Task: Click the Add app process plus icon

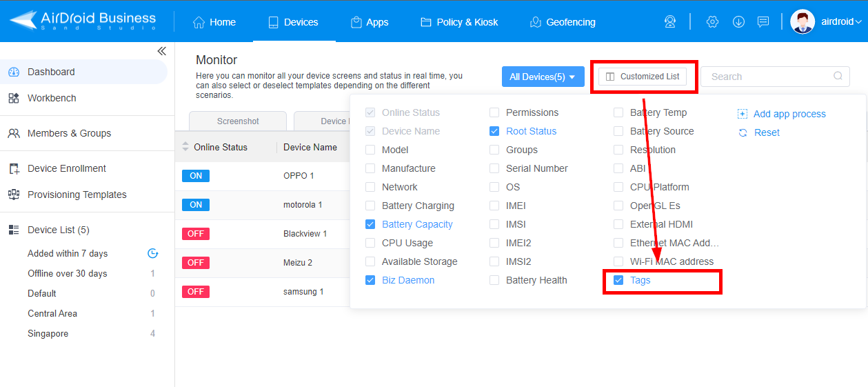Action: [x=743, y=114]
